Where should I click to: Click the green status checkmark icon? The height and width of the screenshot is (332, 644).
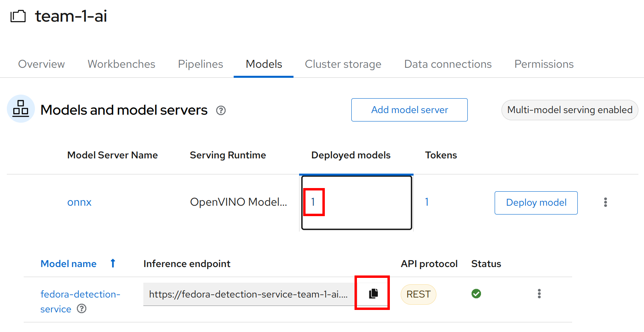pyautogui.click(x=476, y=294)
